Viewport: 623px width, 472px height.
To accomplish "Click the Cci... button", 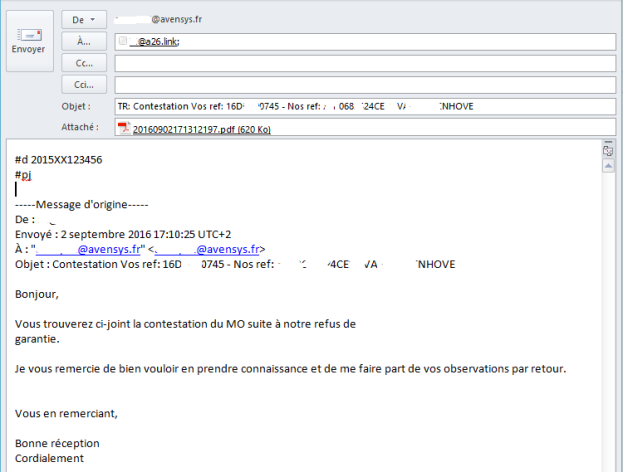I will pos(85,85).
